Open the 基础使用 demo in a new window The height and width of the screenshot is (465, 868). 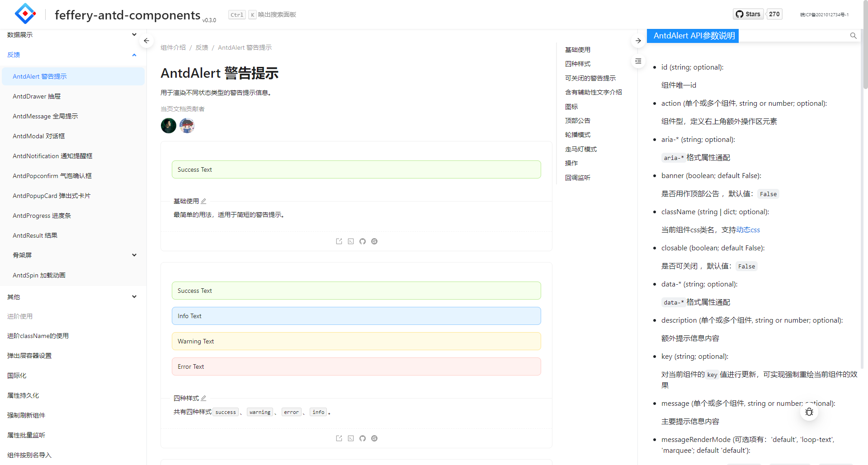339,241
